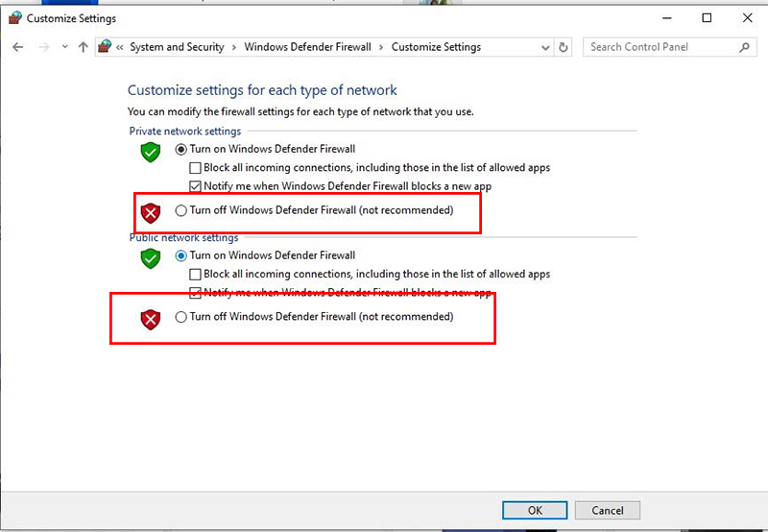768x532 pixels.
Task: Click red shield icon in Private settings
Action: click(x=151, y=213)
